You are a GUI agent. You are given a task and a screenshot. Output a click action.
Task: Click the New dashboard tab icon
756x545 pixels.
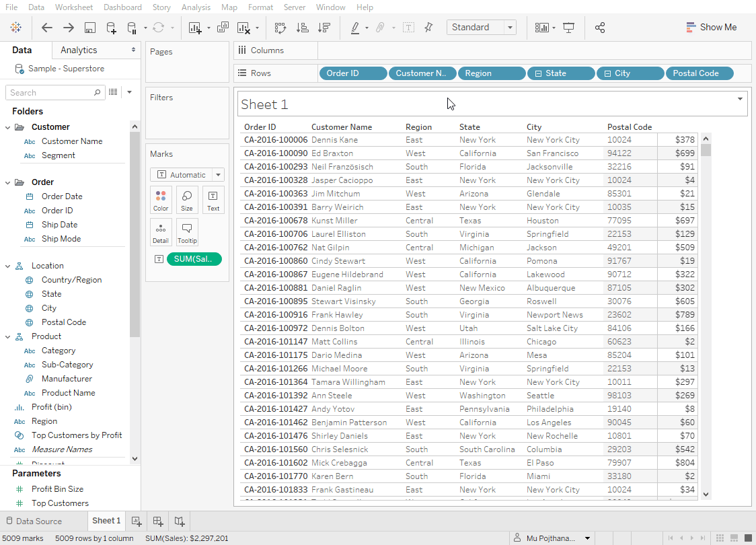click(158, 521)
